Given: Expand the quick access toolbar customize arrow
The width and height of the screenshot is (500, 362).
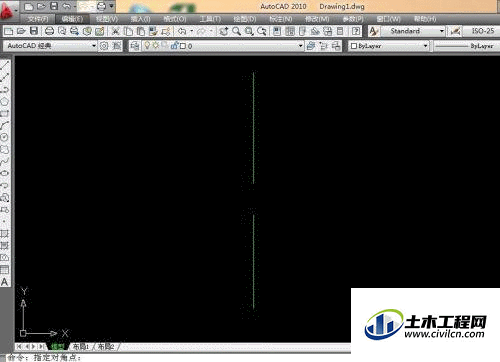Looking at the screenshot, I should (111, 6).
